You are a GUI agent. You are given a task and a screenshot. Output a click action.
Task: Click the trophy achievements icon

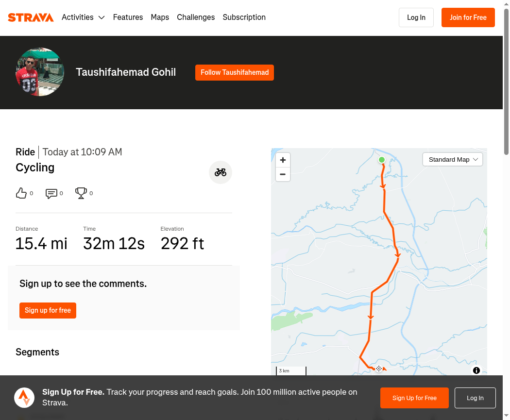tap(81, 193)
